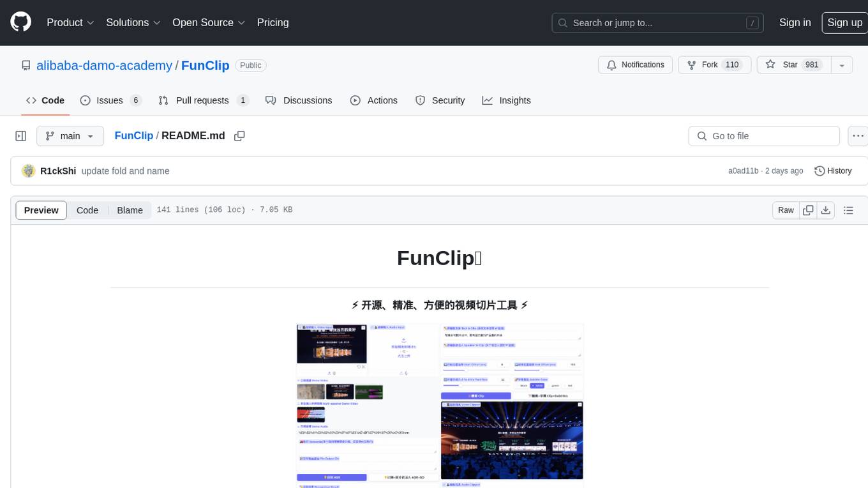Click the Star count badge 981
The width and height of the screenshot is (868, 488).
[812, 65]
